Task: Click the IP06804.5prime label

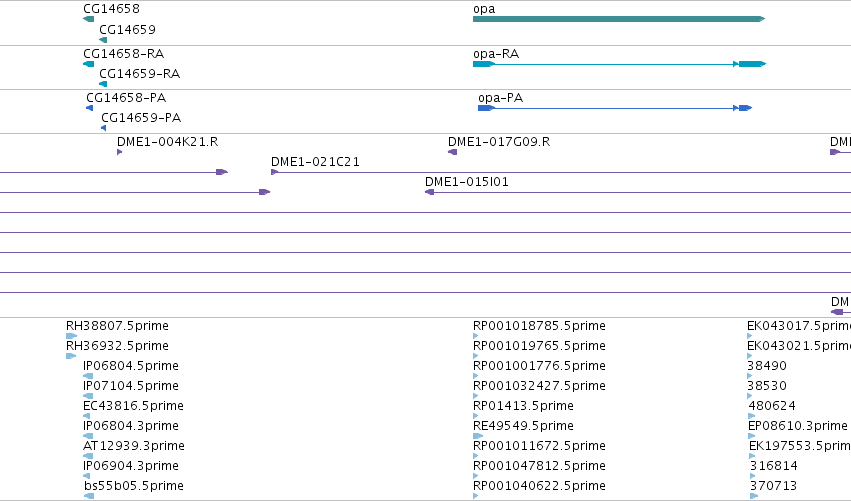Action: [x=131, y=366]
